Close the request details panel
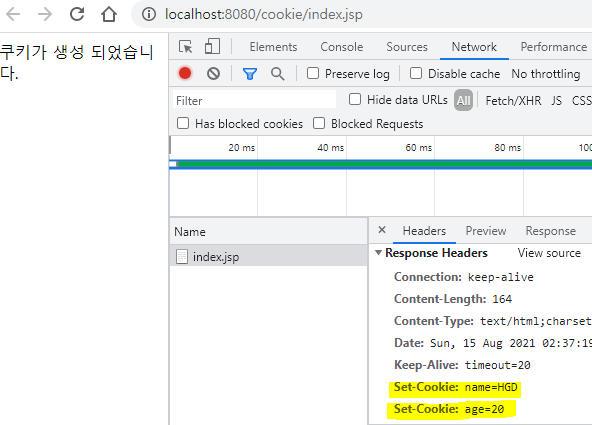592x425 pixels. (382, 229)
